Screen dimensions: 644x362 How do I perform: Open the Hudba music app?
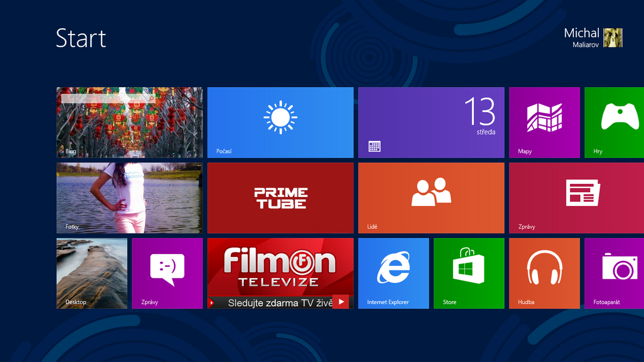coord(544,273)
